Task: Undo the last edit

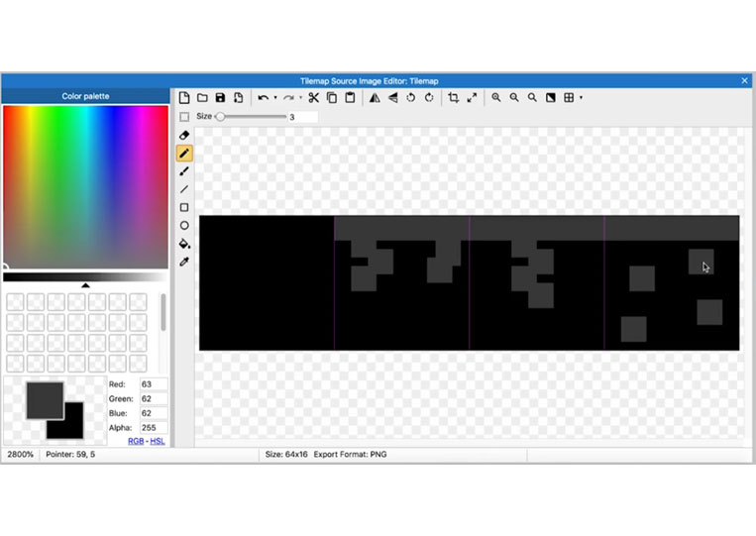Action: (x=264, y=98)
